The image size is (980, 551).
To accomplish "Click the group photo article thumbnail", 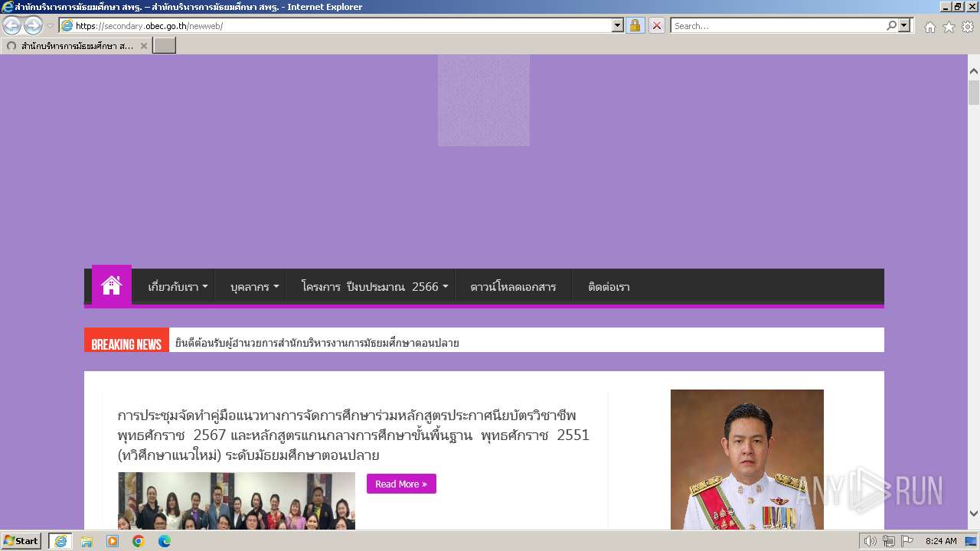I will coord(237,500).
